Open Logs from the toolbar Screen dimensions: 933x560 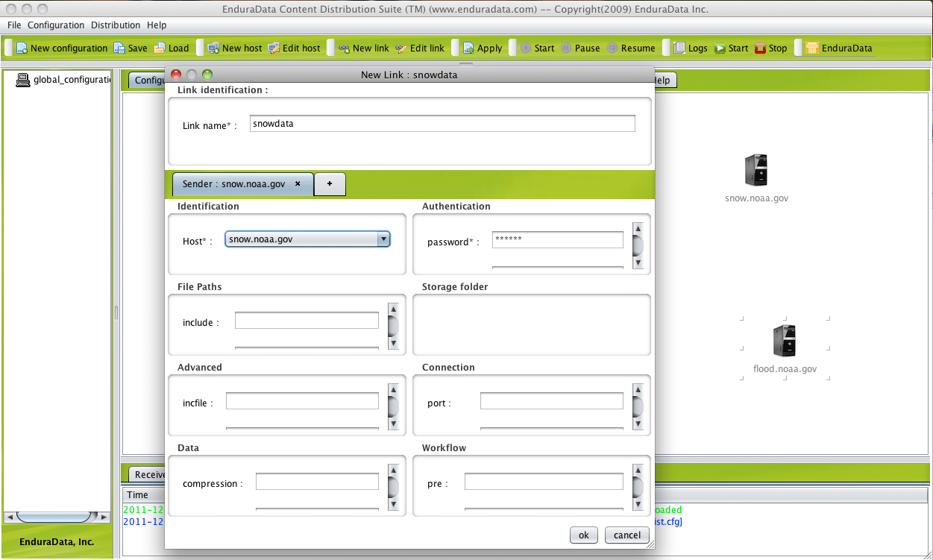tap(691, 48)
